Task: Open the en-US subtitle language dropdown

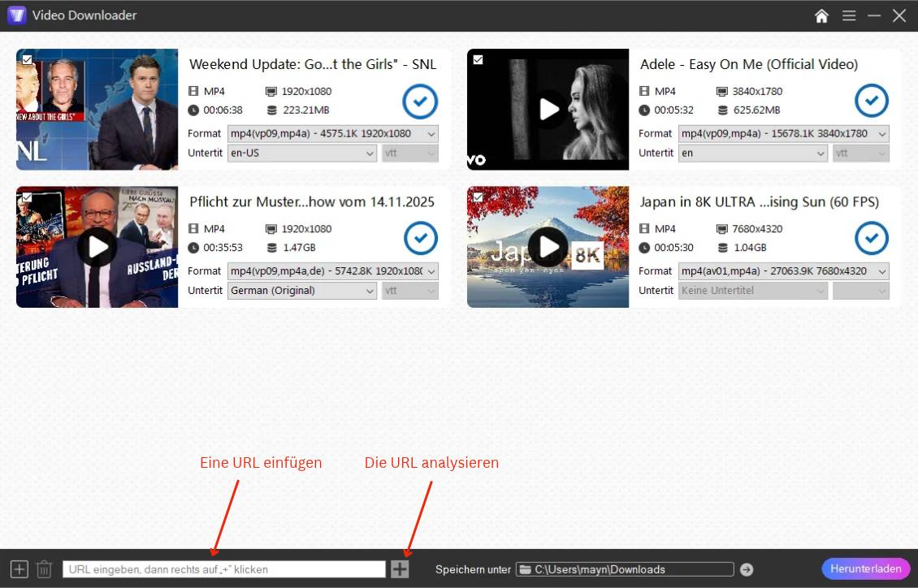Action: click(301, 153)
